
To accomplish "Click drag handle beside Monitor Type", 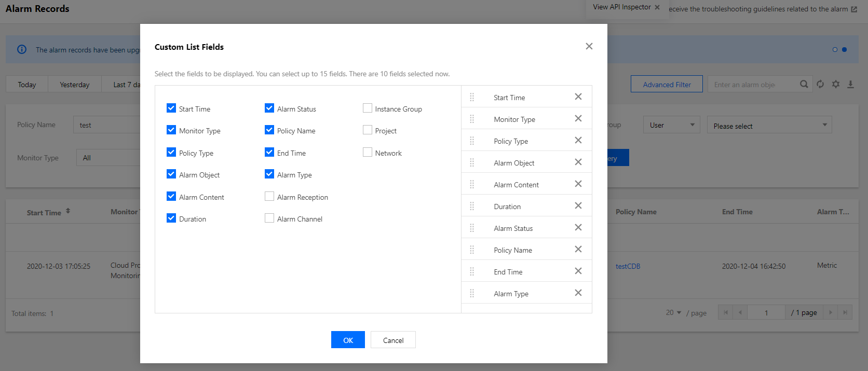I will pyautogui.click(x=472, y=119).
